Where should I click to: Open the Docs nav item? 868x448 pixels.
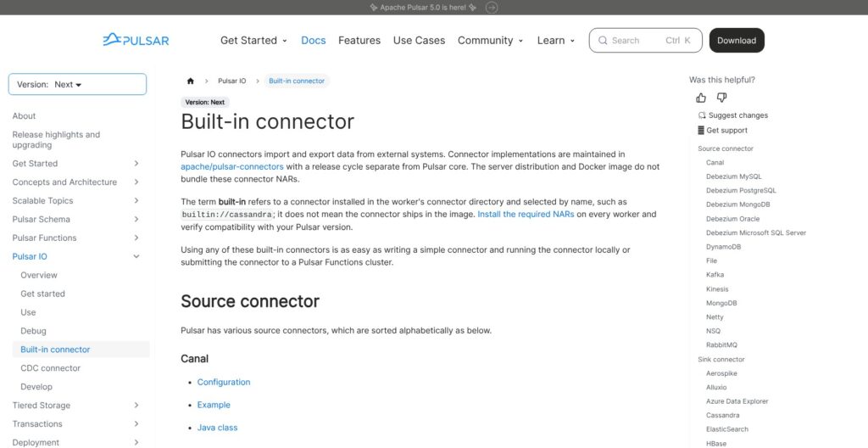coord(314,41)
